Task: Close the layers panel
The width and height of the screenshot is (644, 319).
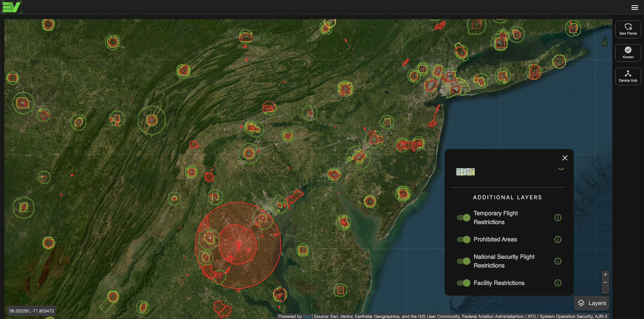Action: pyautogui.click(x=565, y=158)
